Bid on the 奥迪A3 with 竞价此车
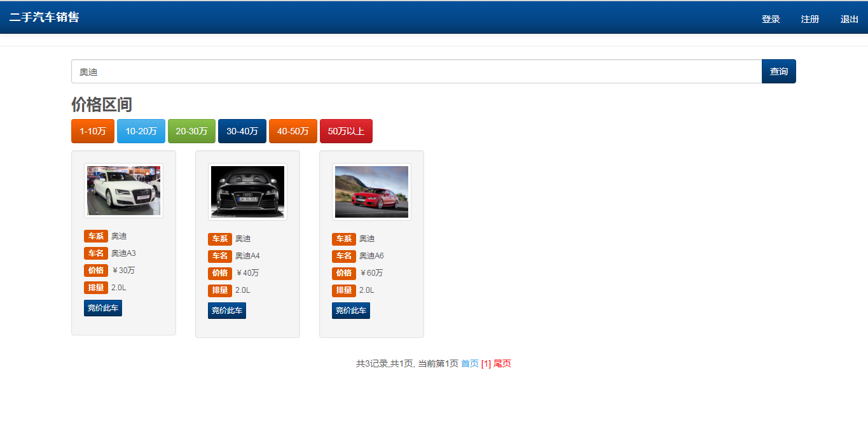The image size is (868, 422). pyautogui.click(x=103, y=308)
